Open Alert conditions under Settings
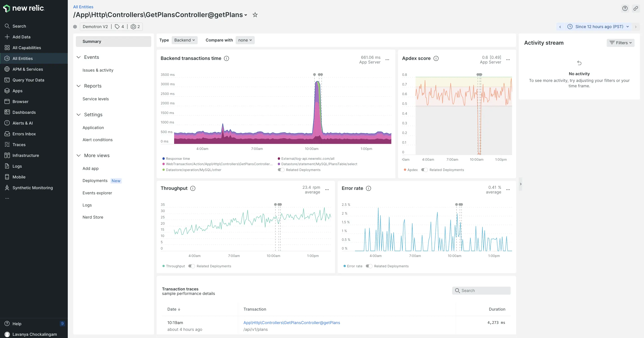 (x=98, y=140)
